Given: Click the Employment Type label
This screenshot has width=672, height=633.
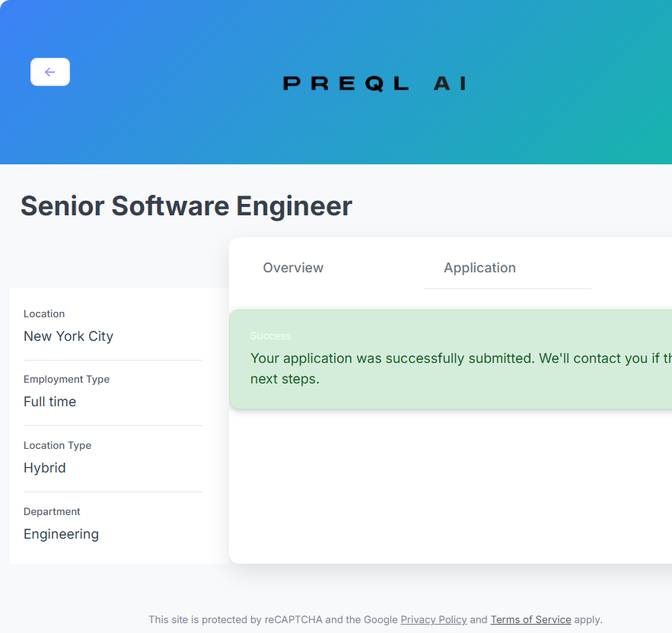Looking at the screenshot, I should [66, 379].
